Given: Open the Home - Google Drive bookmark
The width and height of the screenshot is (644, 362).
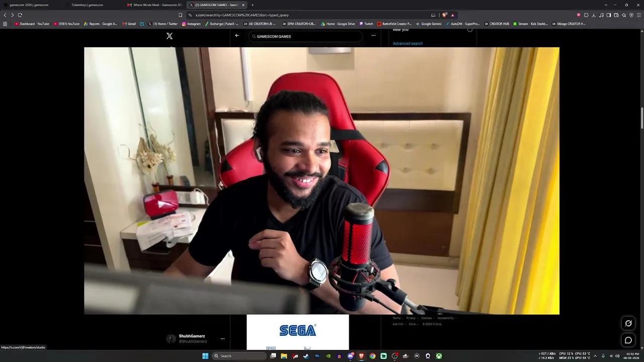Looking at the screenshot, I should click(x=338, y=24).
